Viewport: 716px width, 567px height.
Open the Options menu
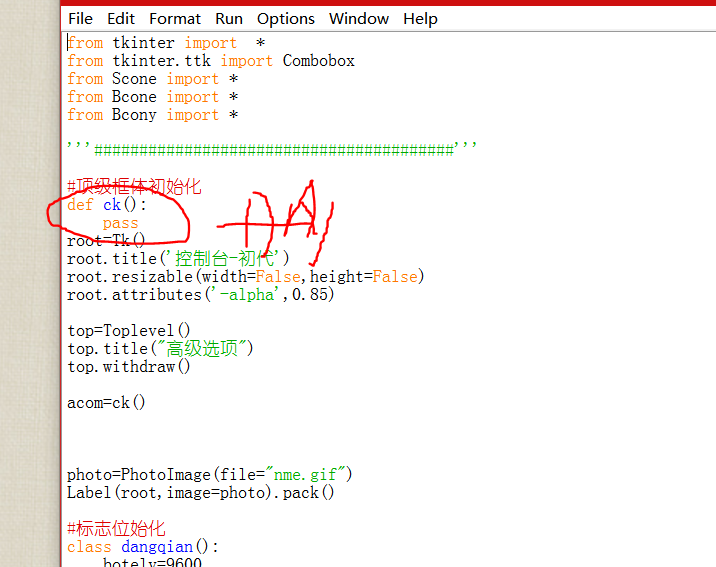(x=286, y=18)
